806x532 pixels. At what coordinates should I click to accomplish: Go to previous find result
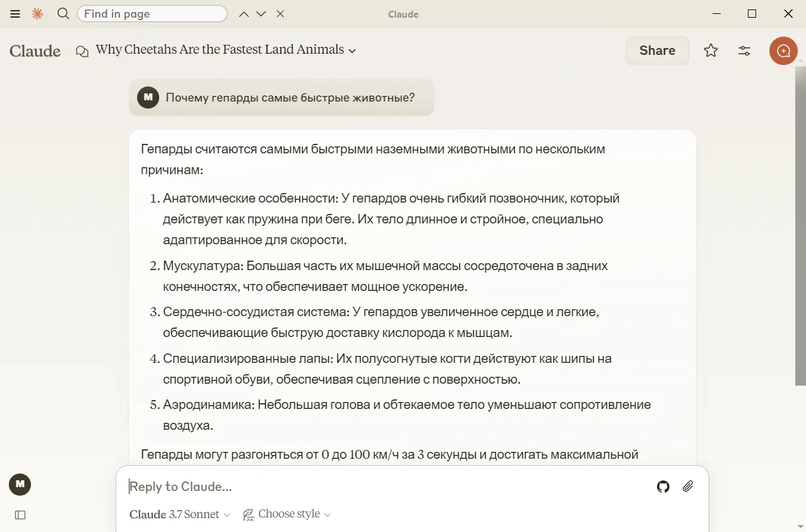pos(244,14)
